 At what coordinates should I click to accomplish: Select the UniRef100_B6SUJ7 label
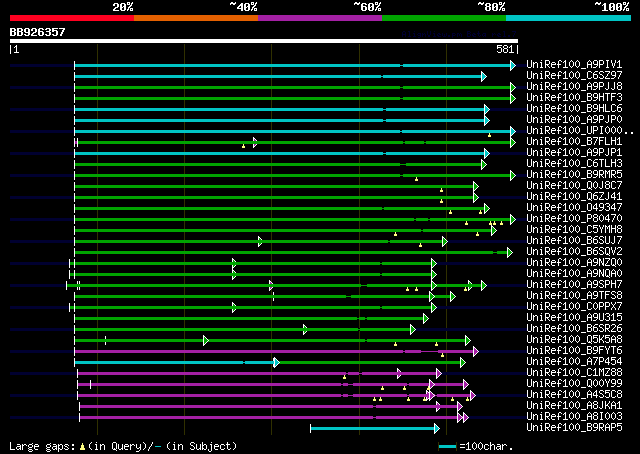click(574, 241)
